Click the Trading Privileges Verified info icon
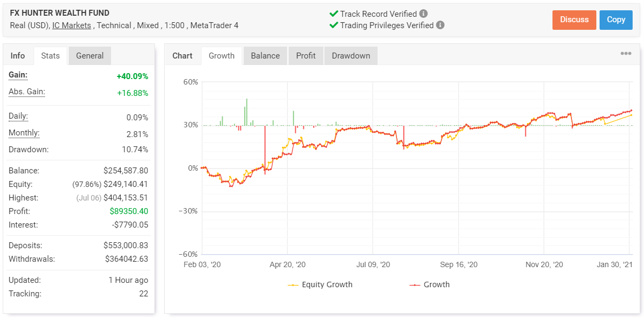 [x=440, y=25]
